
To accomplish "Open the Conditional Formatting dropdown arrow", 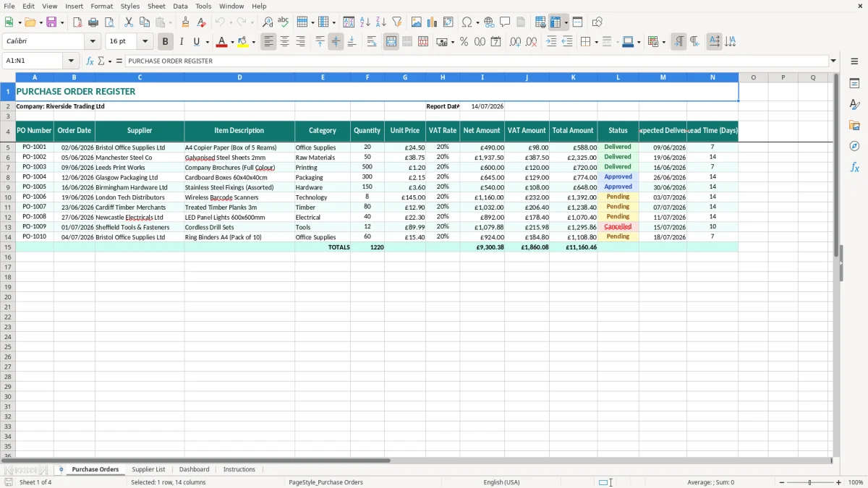I will point(663,42).
